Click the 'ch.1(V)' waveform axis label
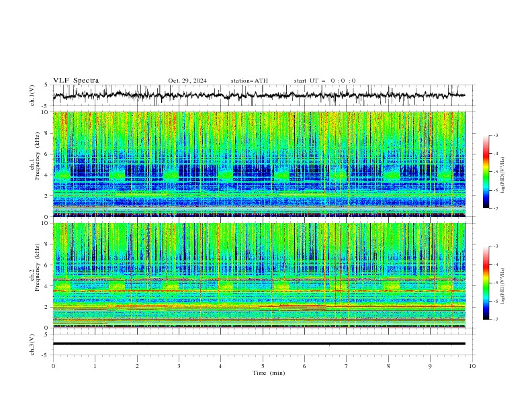532x411 pixels. [32, 95]
